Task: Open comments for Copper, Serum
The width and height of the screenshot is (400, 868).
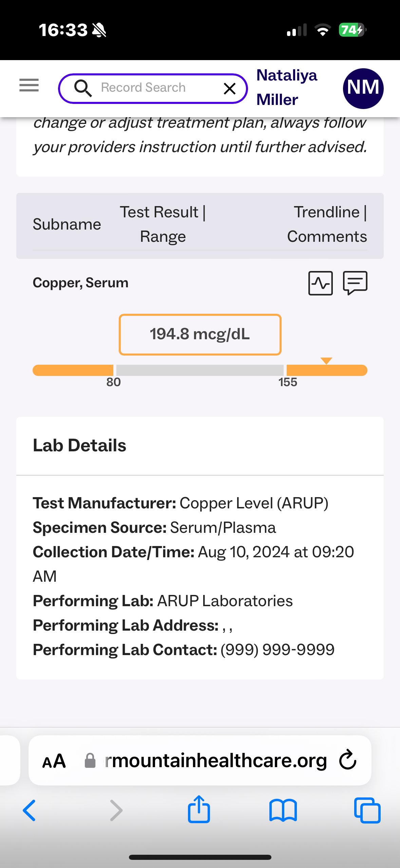Action: pos(355,283)
